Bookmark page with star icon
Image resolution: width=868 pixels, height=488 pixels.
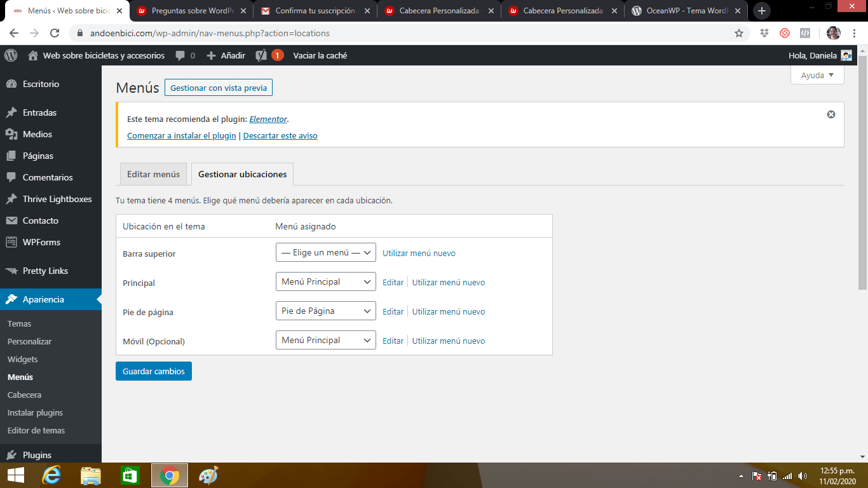pos(739,33)
